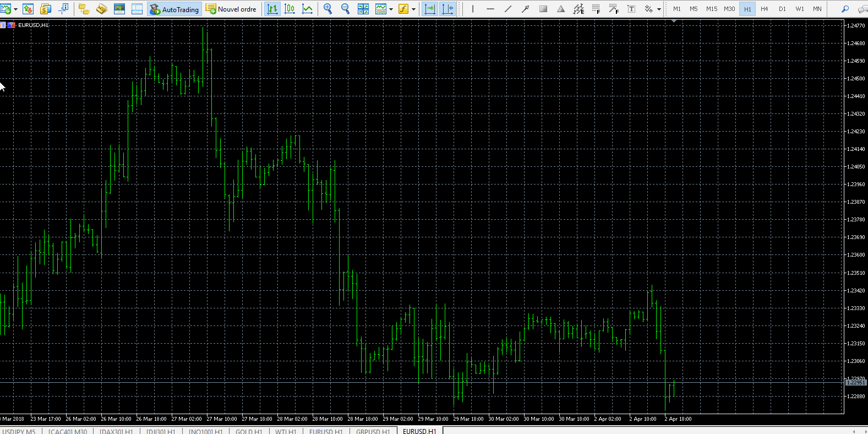Pick the Fibonacci retracement tool
Viewport: 868px width, 434px height.
tap(596, 9)
